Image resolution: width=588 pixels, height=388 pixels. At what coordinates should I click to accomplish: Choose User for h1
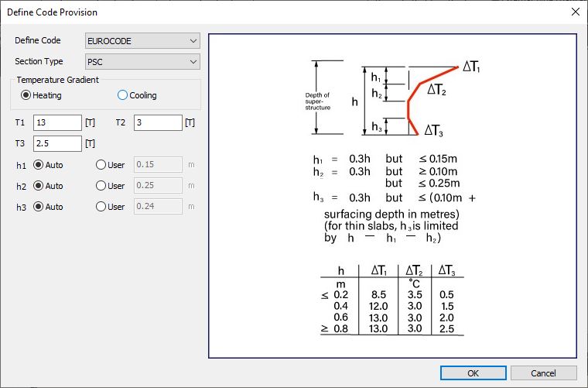[101, 165]
